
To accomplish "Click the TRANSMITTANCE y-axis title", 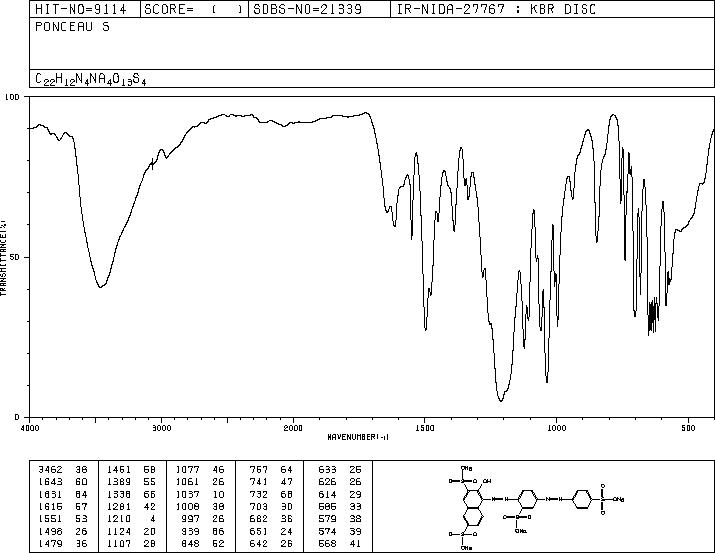I will (x=3, y=258).
